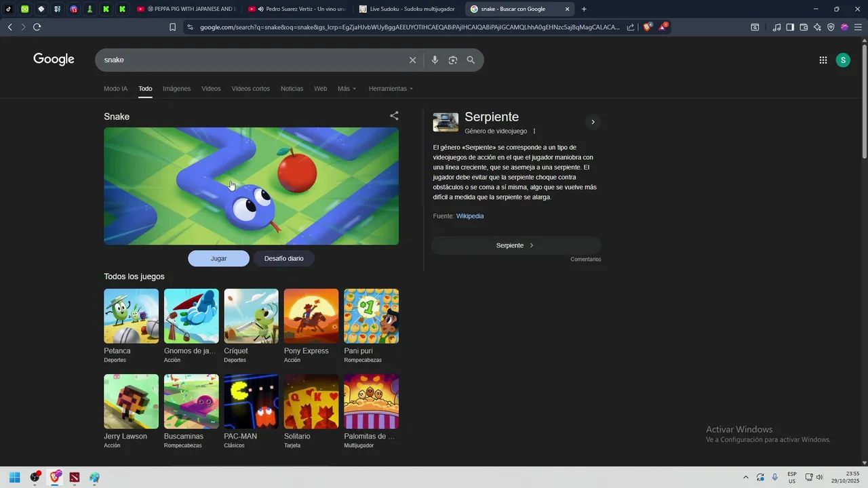Select the Web results tab
This screenshot has height=488, width=868.
[320, 89]
